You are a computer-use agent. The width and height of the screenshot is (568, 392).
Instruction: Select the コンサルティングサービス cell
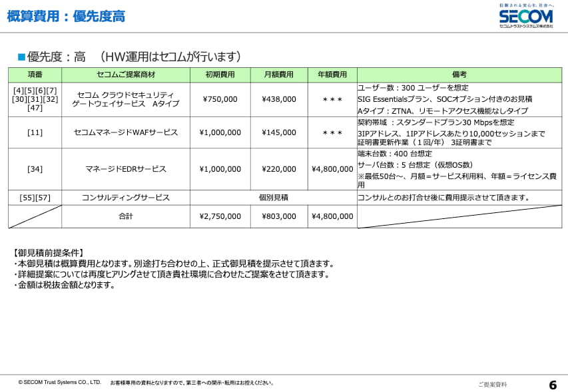tap(126, 198)
